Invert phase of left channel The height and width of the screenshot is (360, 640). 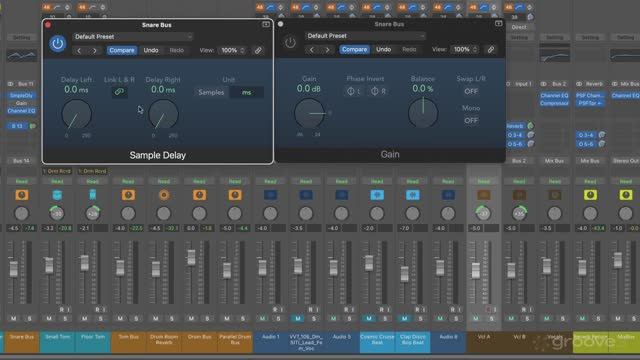tap(353, 91)
